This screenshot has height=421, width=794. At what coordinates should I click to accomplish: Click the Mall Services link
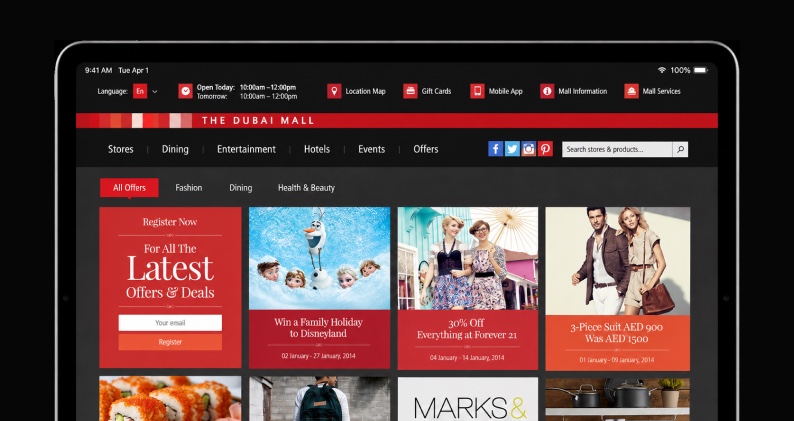pos(661,91)
